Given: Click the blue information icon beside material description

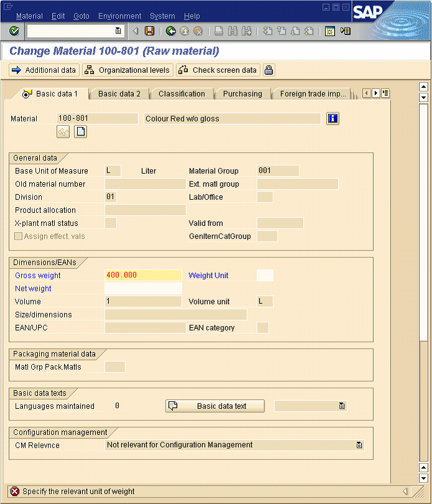Looking at the screenshot, I should [332, 119].
